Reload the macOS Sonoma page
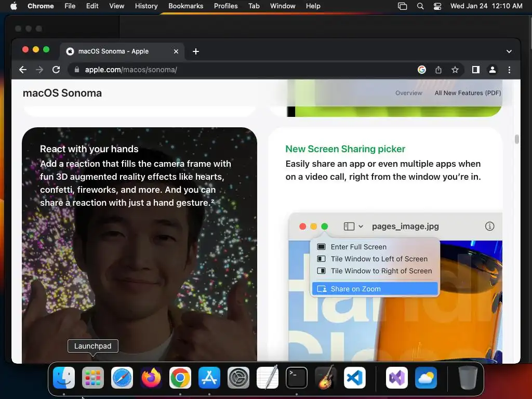This screenshot has height=399, width=532. 56,70
